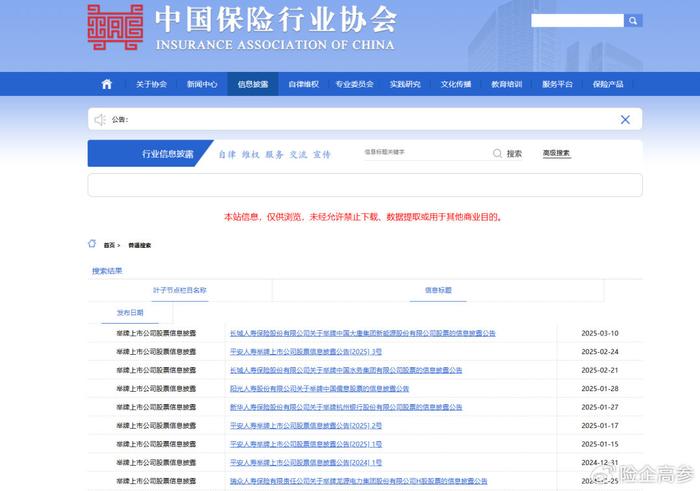Click the 首页 breadcrumb link
The width and height of the screenshot is (700, 491).
point(109,245)
